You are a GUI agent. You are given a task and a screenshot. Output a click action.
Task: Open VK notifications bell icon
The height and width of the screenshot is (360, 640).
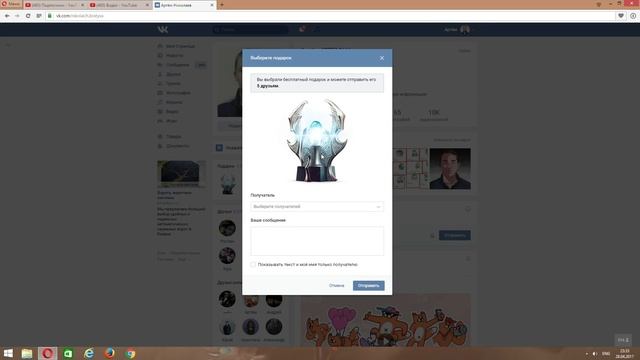[x=302, y=29]
